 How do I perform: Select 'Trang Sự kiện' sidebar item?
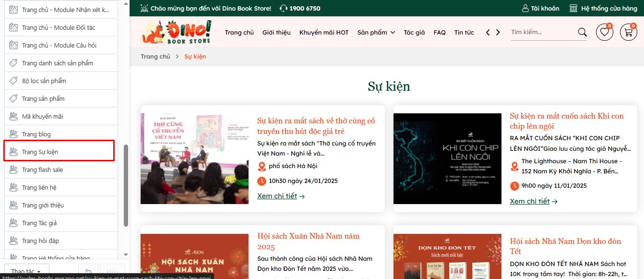point(61,152)
